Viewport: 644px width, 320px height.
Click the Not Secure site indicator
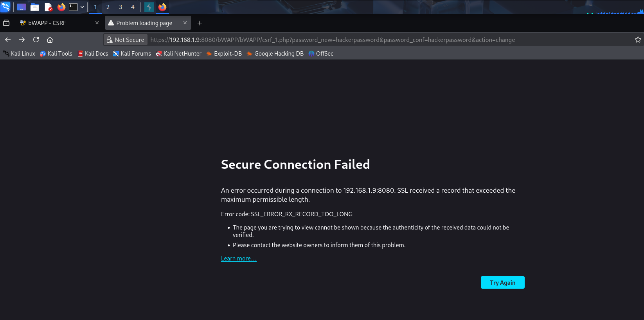[126, 40]
